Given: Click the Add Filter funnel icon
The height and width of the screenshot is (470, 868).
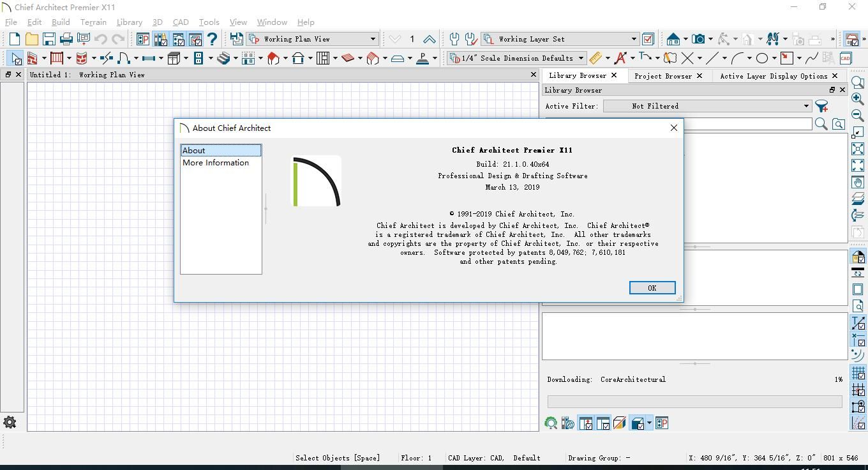Looking at the screenshot, I should point(821,106).
